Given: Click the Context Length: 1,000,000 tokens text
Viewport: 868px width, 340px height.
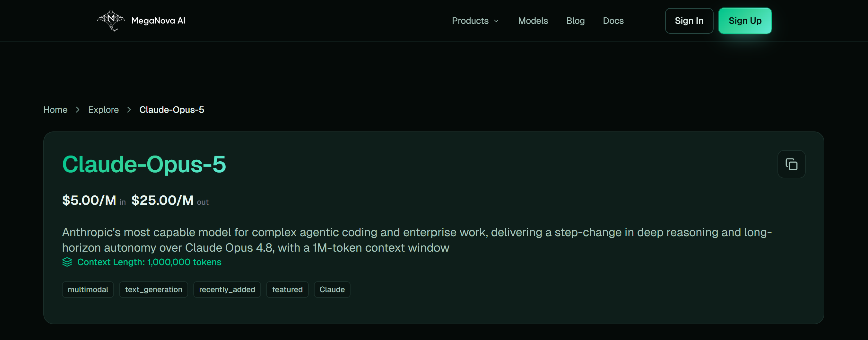Looking at the screenshot, I should tap(149, 262).
